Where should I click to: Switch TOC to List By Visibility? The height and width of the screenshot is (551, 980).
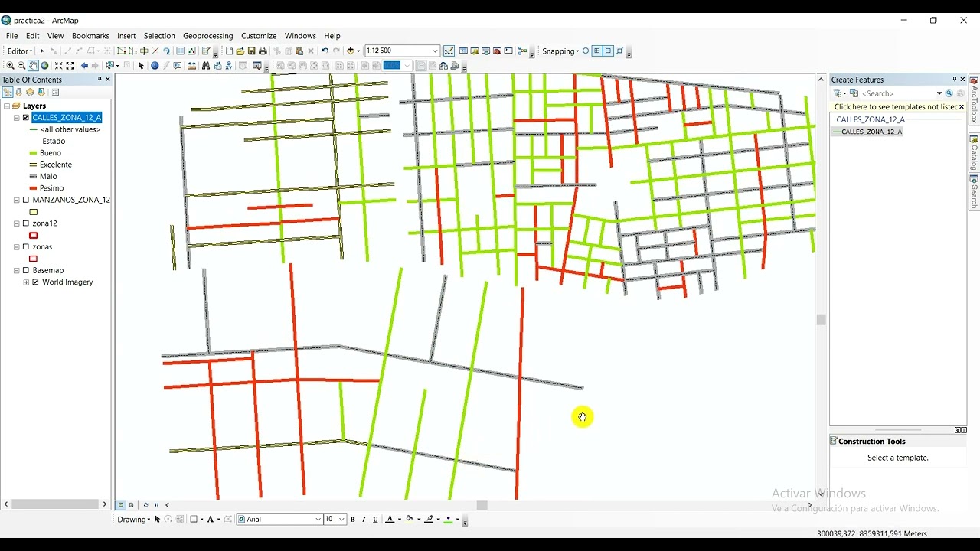(31, 93)
